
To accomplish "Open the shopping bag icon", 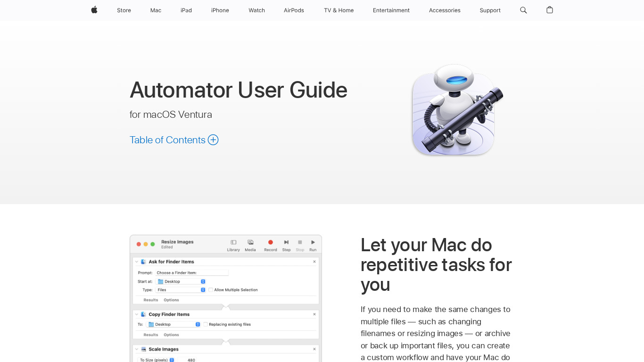I will point(550,10).
